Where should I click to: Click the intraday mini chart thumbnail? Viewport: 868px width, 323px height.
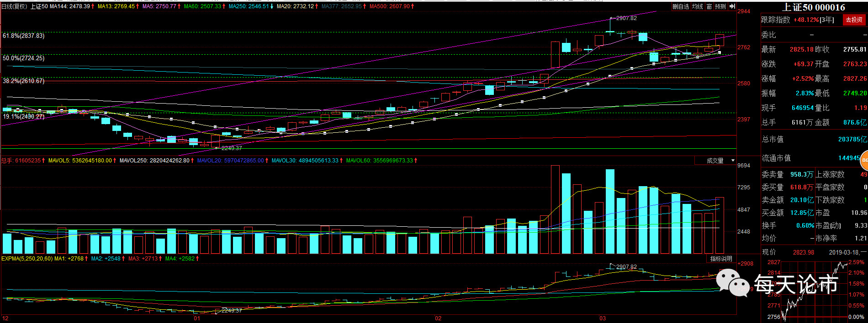[813, 291]
